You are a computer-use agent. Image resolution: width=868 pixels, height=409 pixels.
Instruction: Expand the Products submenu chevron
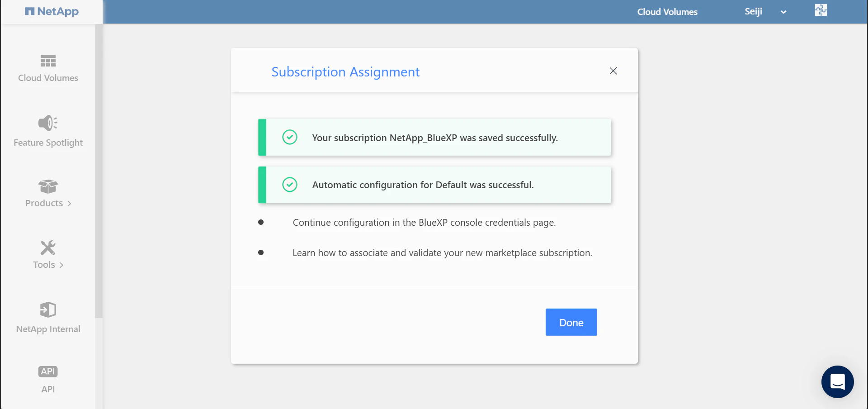tap(69, 204)
